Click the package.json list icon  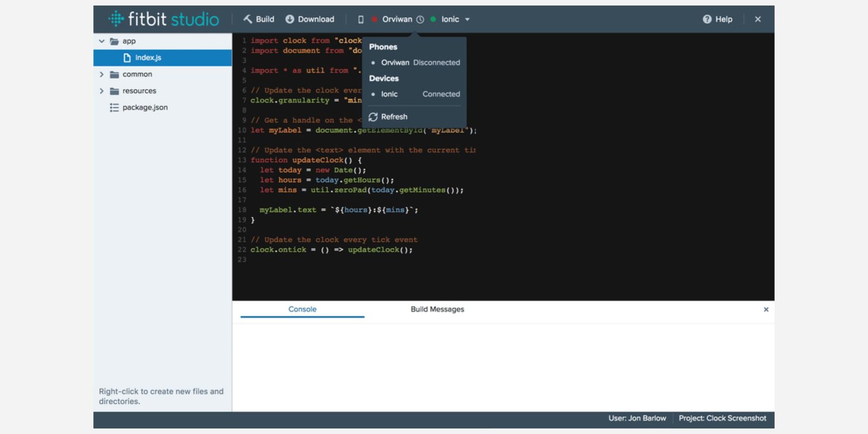pyautogui.click(x=114, y=107)
